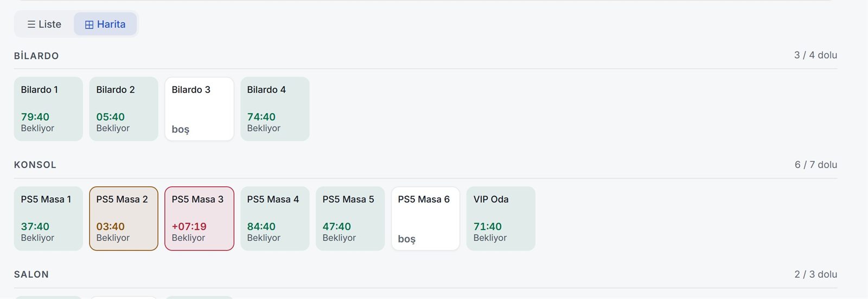868x299 pixels.
Task: Open PS5 Masa 2 with 03:40 remaining
Action: (124, 219)
